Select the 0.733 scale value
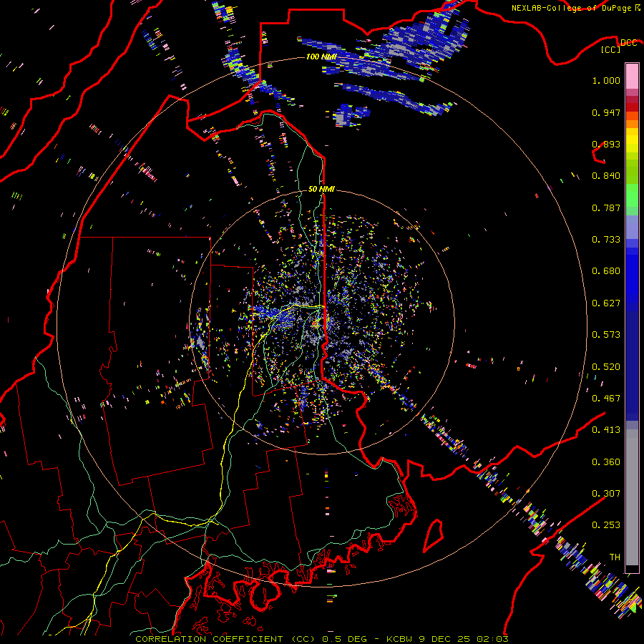 coord(606,240)
